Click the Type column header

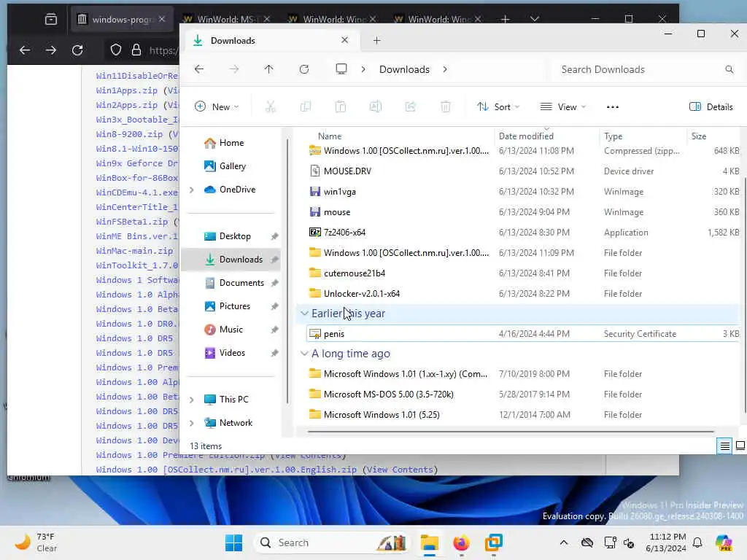(x=613, y=136)
